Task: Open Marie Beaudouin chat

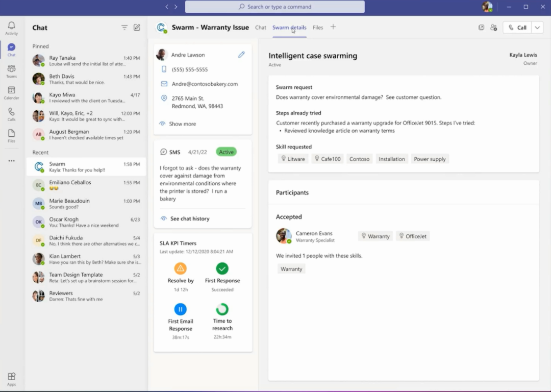Action: pyautogui.click(x=86, y=204)
